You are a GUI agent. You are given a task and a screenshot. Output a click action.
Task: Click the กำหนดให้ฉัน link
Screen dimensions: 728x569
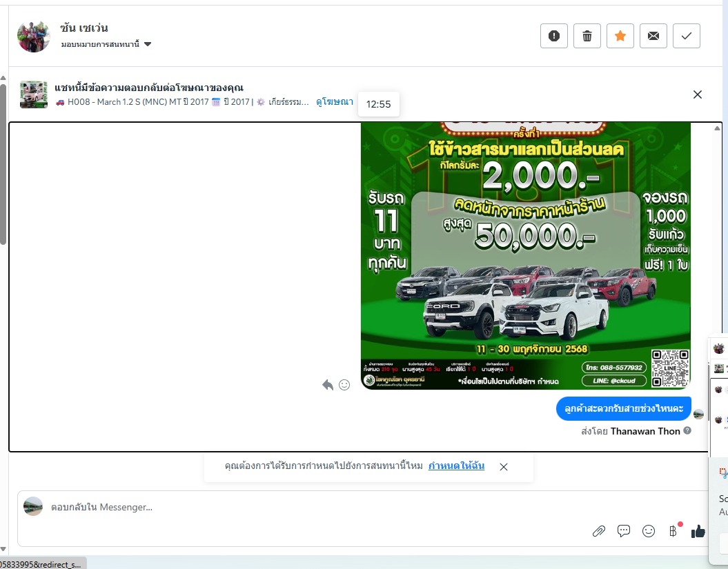pyautogui.click(x=456, y=466)
